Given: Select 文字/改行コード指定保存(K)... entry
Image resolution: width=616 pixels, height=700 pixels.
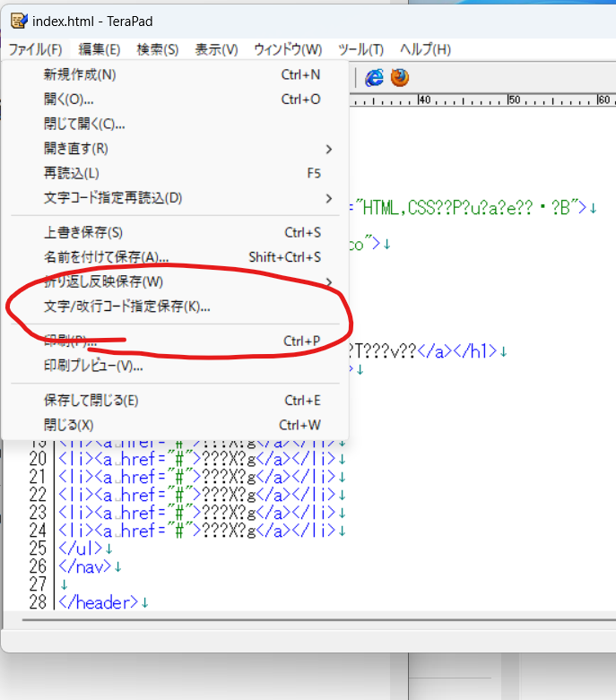Looking at the screenshot, I should pos(175,307).
